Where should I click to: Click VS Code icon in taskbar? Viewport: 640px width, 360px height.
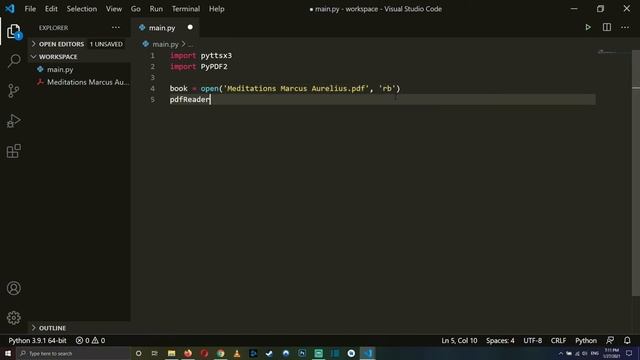[368, 353]
